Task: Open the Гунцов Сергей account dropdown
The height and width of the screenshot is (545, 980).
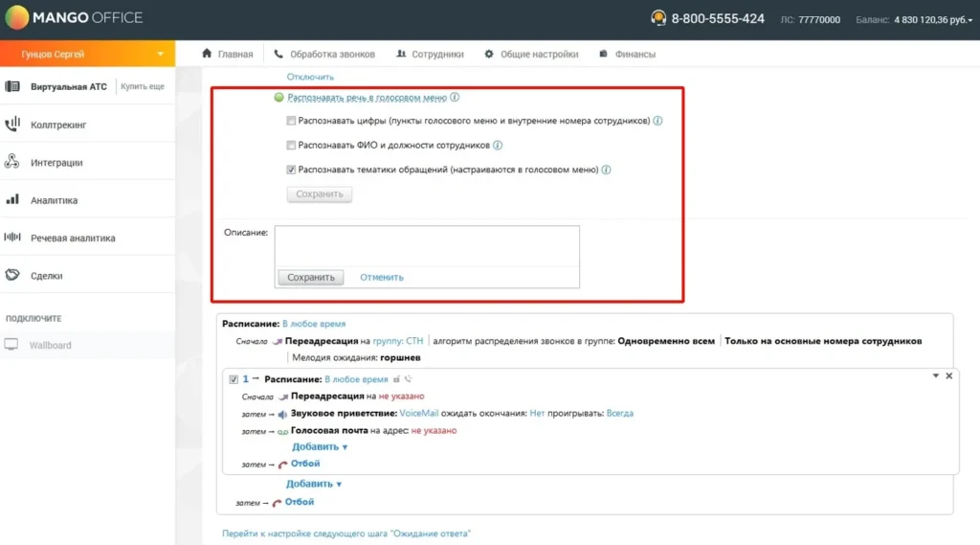Action: pyautogui.click(x=87, y=54)
